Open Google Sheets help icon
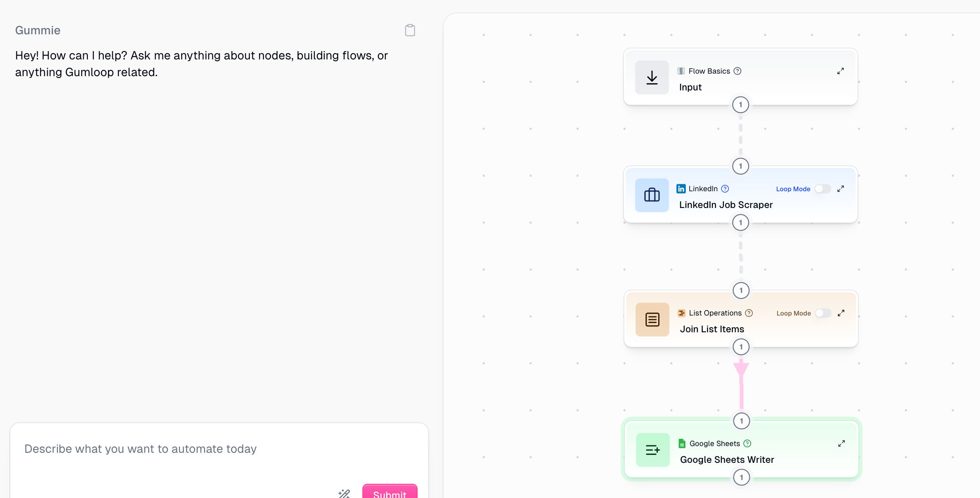Viewport: 980px width, 498px height. [x=747, y=444]
